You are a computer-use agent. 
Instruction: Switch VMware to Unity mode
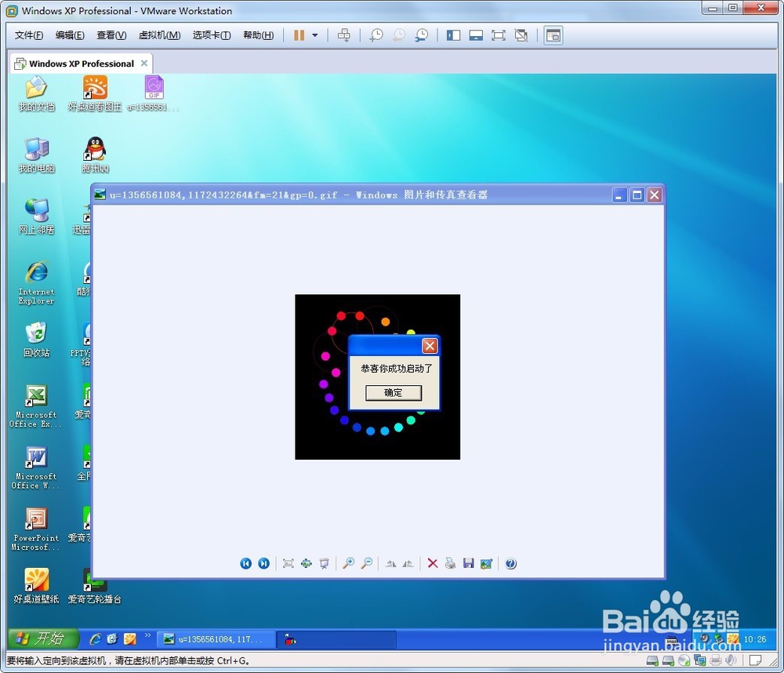click(x=521, y=35)
